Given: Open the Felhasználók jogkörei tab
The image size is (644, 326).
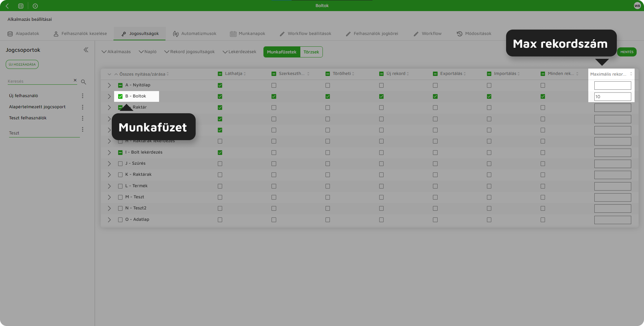Looking at the screenshot, I should pos(372,34).
